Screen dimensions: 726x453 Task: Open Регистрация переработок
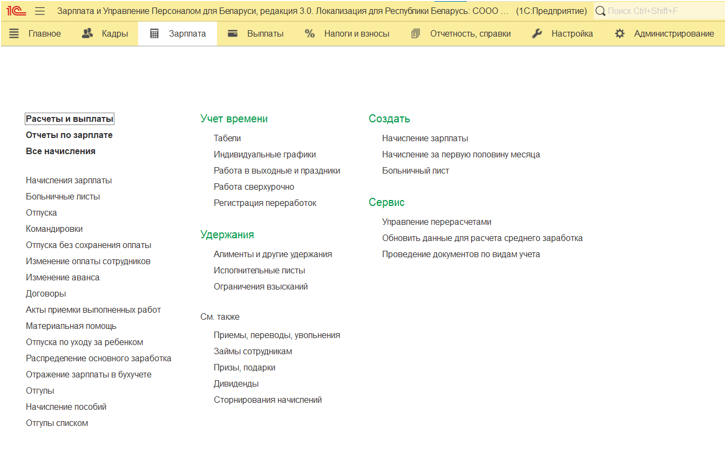pos(265,203)
